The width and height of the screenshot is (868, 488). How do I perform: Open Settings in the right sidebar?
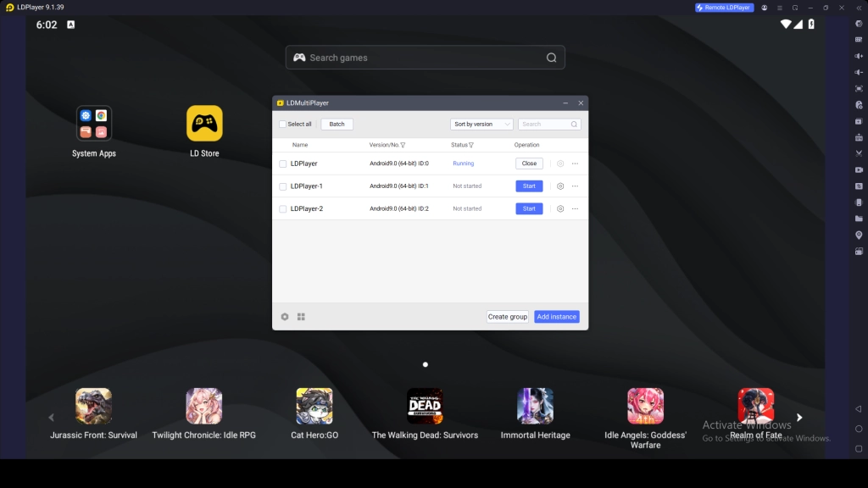click(859, 24)
